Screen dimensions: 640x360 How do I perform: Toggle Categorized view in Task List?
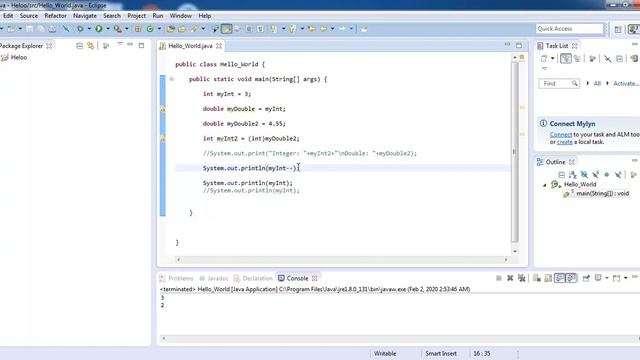(x=566, y=59)
